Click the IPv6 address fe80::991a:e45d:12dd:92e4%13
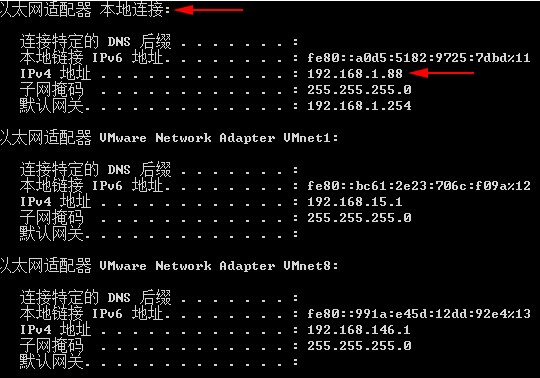 pyautogui.click(x=419, y=314)
